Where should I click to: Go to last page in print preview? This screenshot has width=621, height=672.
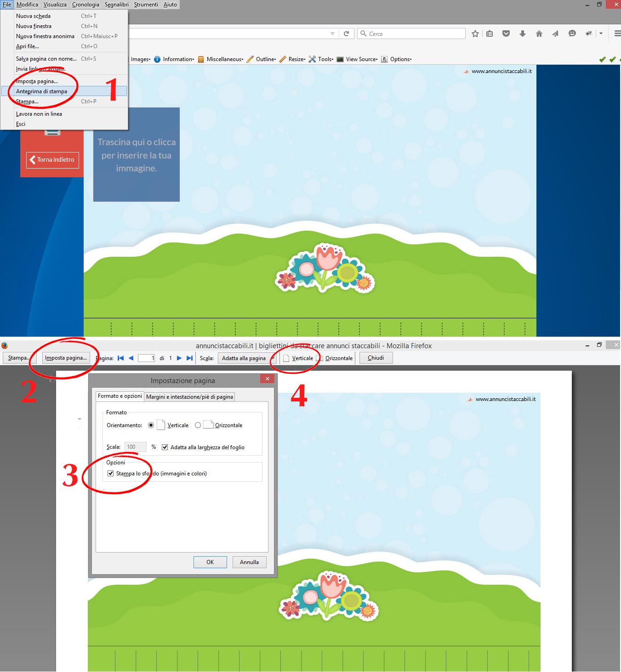[x=189, y=358]
